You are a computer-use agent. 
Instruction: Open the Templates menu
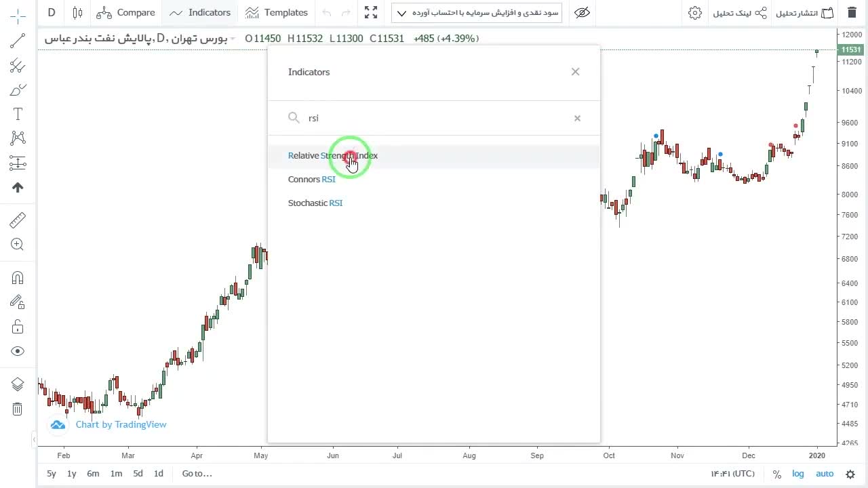click(x=277, y=12)
